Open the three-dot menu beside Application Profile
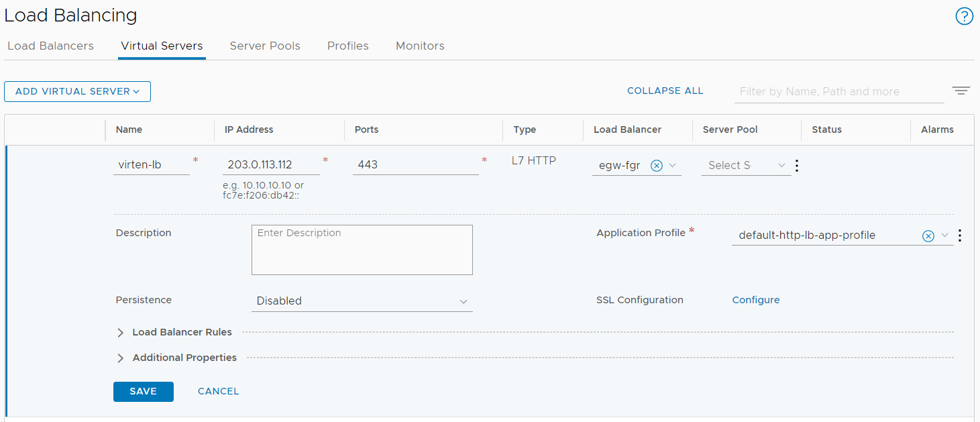The image size is (980, 422). pyautogui.click(x=960, y=235)
